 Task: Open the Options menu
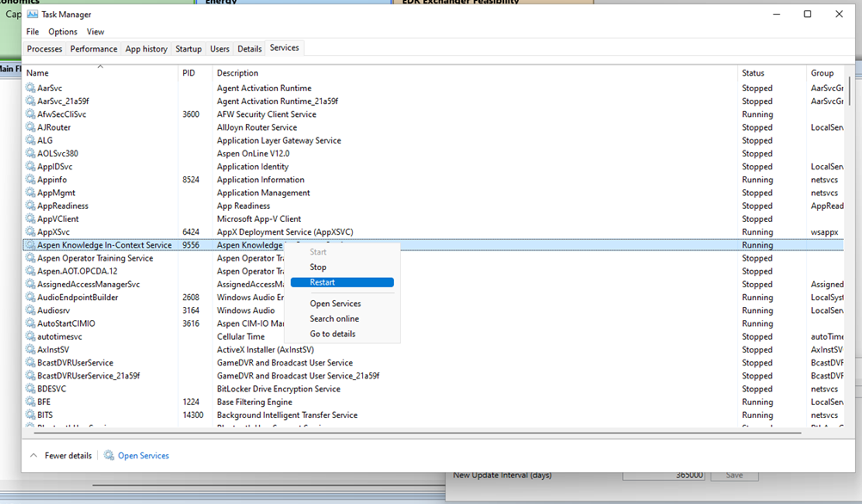click(x=63, y=32)
